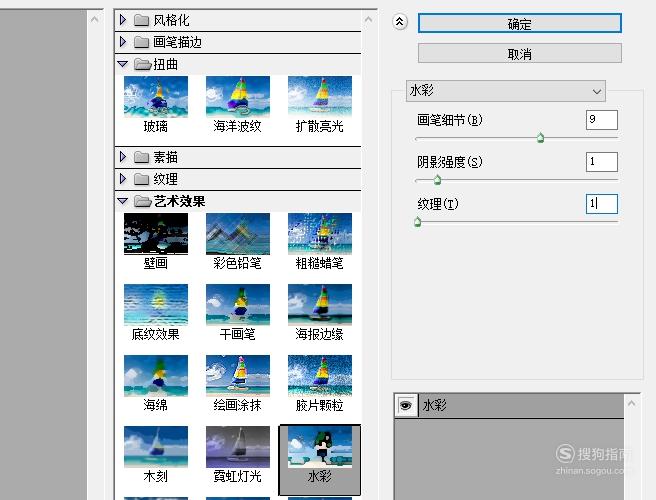656x500 pixels.
Task: Expand the 风格化 category triangle
Action: tap(123, 20)
